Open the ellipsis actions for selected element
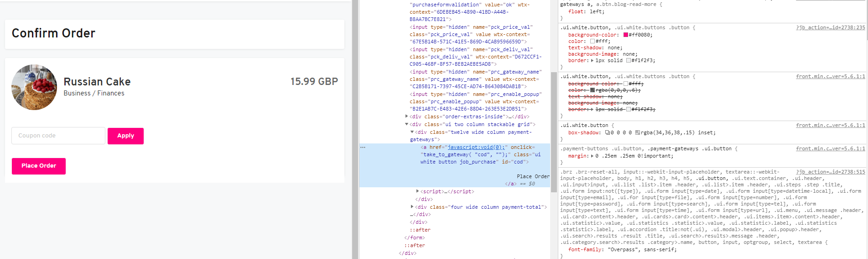 point(363,147)
